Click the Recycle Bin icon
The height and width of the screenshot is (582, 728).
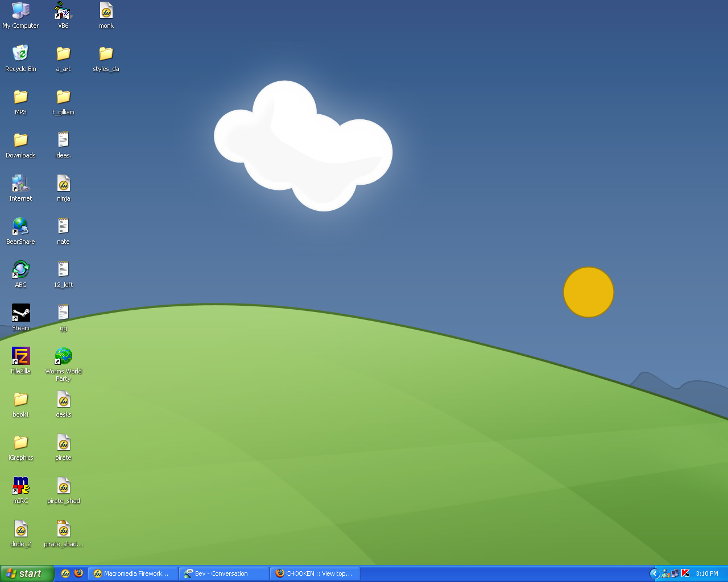pyautogui.click(x=20, y=54)
